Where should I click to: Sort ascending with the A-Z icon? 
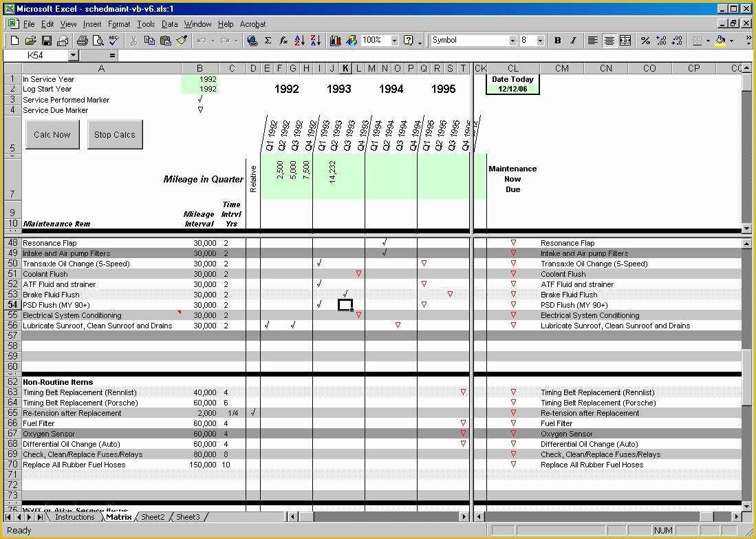point(299,40)
